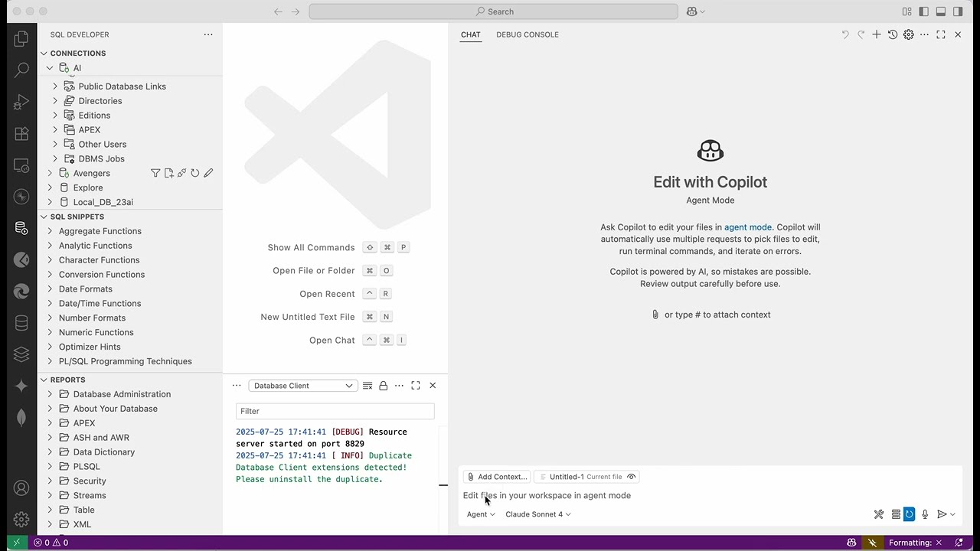Open the Database Administration reports folder

(122, 394)
